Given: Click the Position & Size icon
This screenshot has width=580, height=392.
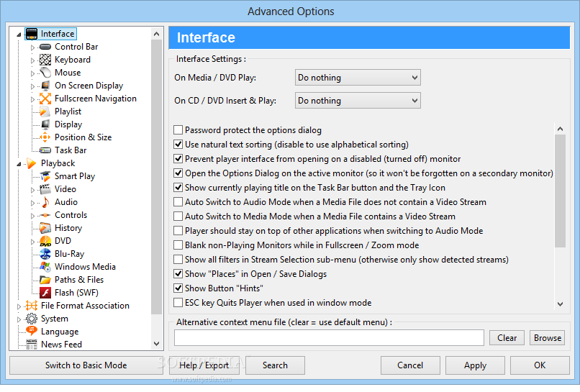Looking at the screenshot, I should (x=45, y=137).
